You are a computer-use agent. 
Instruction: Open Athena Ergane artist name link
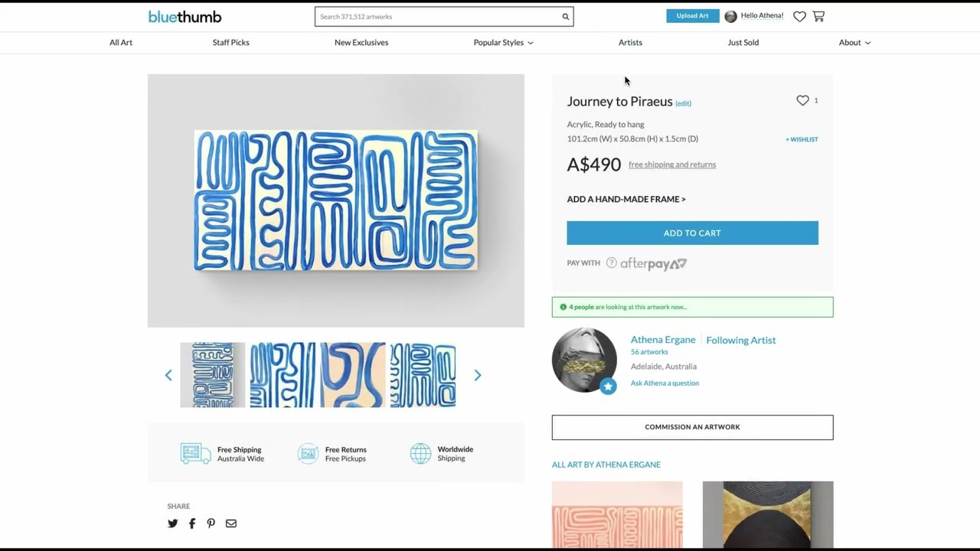click(663, 340)
